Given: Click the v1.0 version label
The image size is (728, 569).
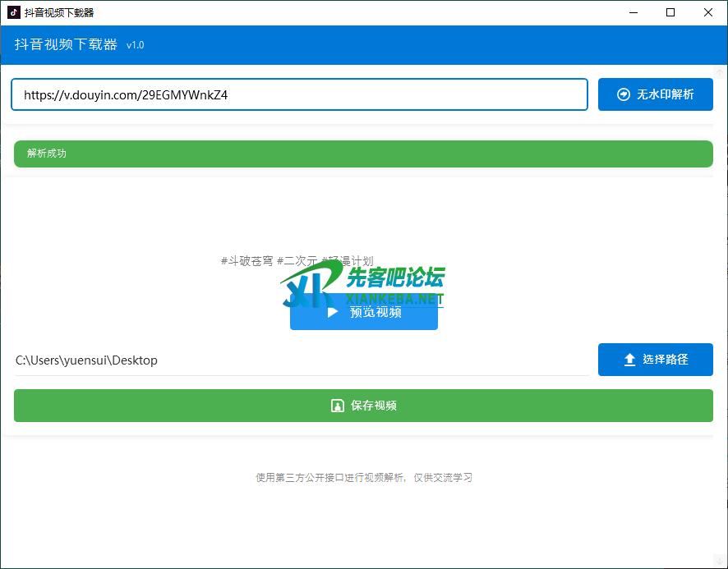Looking at the screenshot, I should [135, 46].
